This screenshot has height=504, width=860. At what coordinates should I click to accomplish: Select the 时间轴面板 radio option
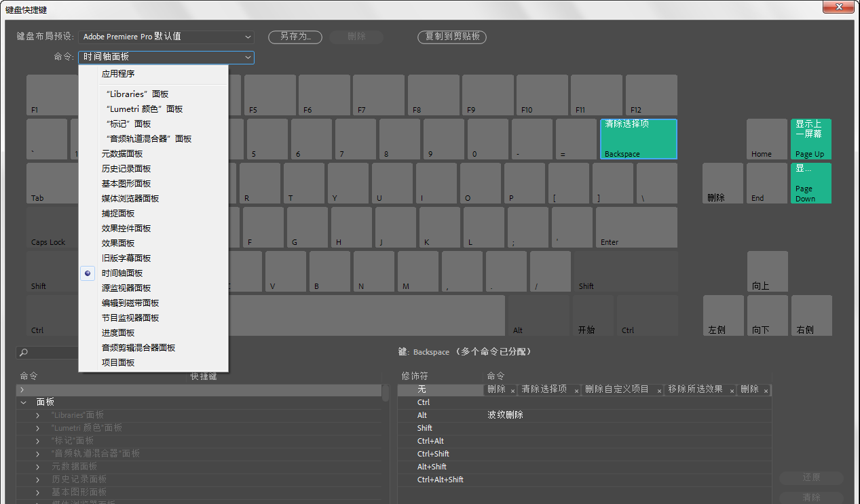pyautogui.click(x=88, y=273)
